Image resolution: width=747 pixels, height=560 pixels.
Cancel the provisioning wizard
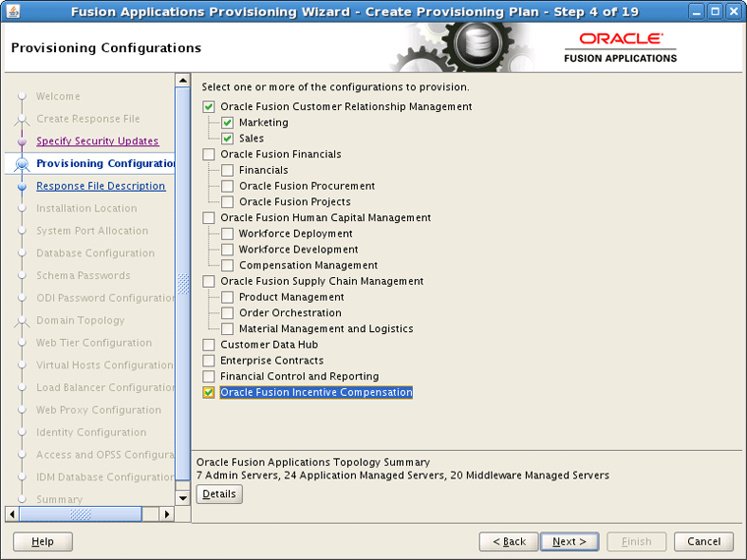(x=704, y=541)
